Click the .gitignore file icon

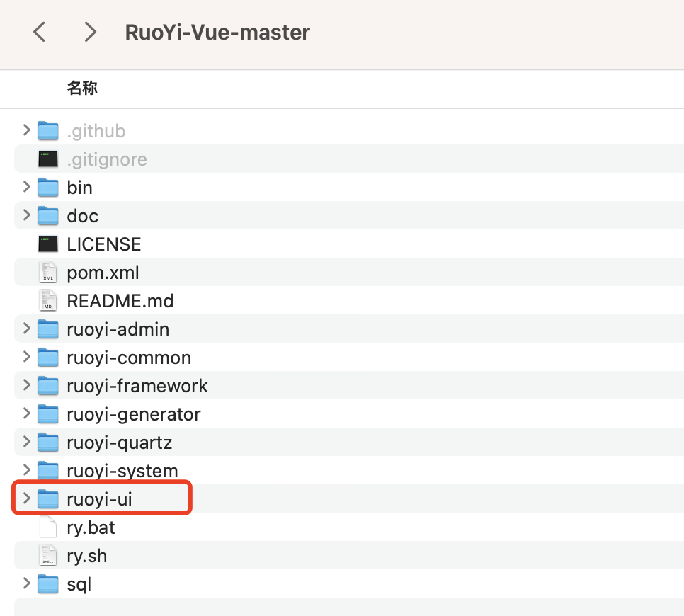47,159
